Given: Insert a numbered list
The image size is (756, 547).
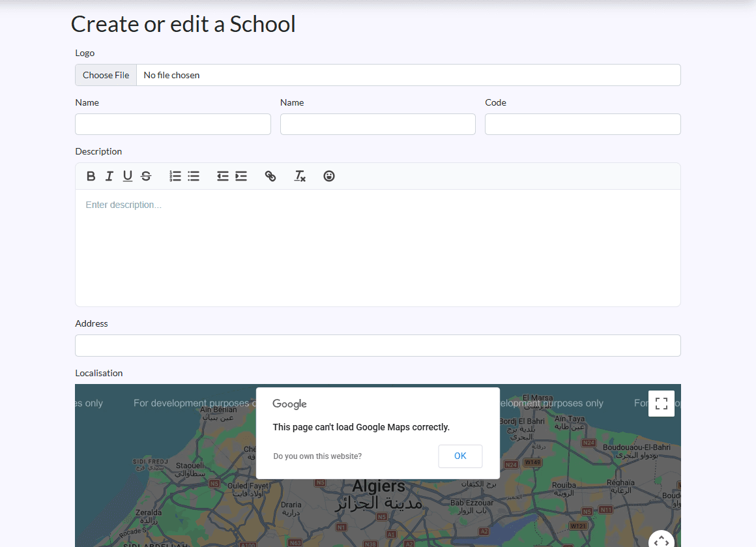Looking at the screenshot, I should [175, 176].
